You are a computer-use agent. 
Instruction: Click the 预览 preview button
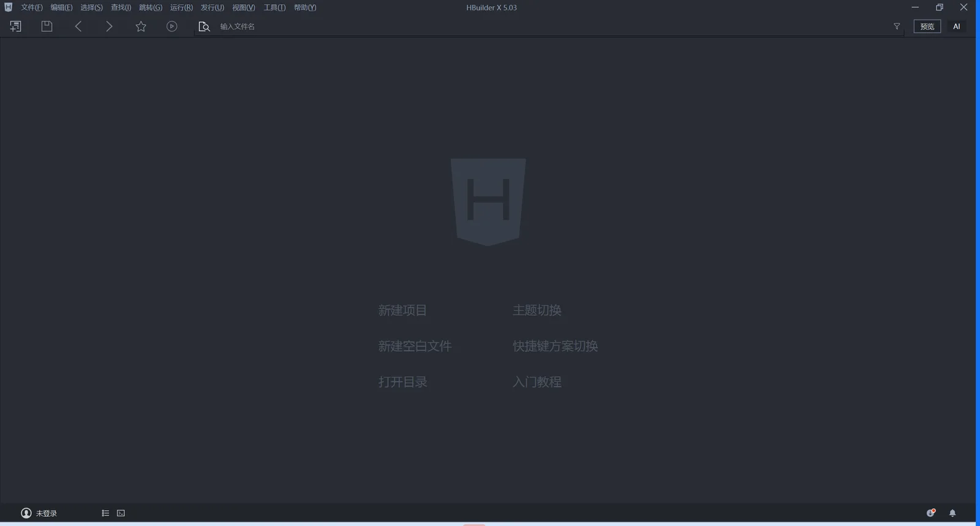(927, 26)
